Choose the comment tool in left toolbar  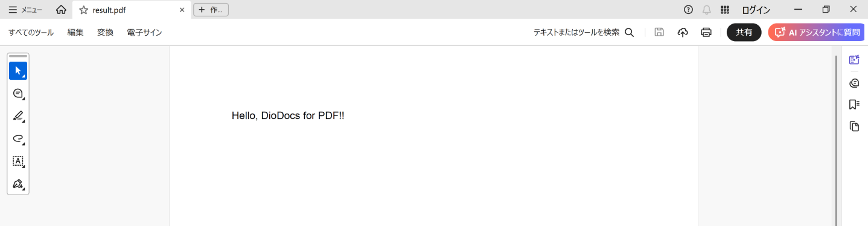[18, 94]
